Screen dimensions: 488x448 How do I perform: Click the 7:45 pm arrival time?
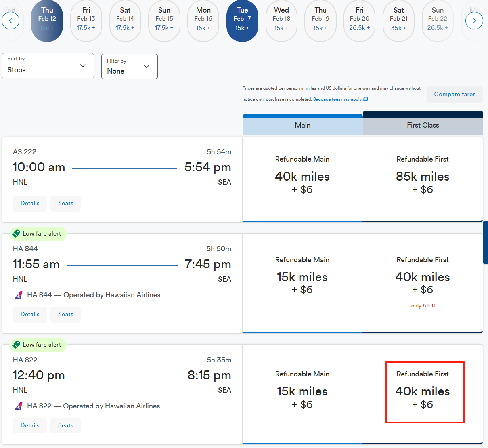pos(208,264)
